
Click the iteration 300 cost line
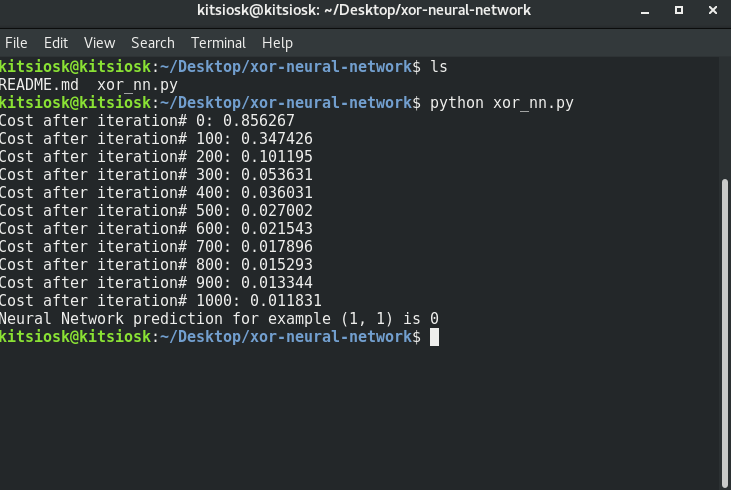156,175
